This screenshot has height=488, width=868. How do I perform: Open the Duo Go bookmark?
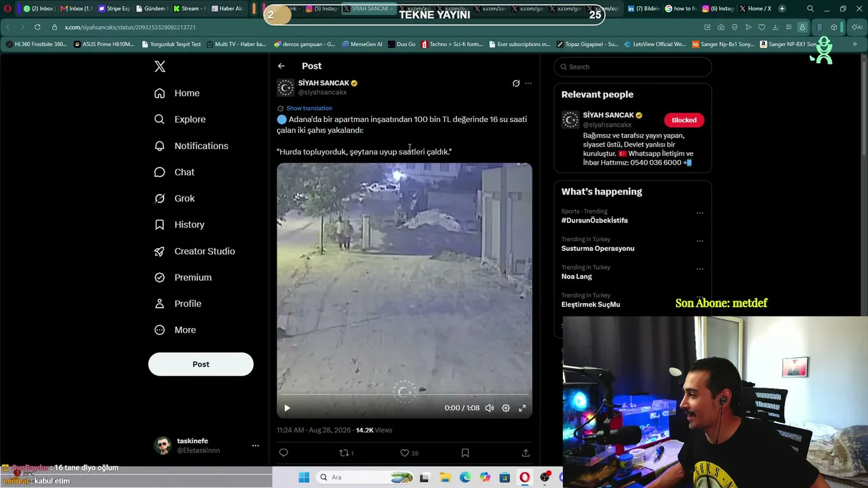tap(401, 44)
